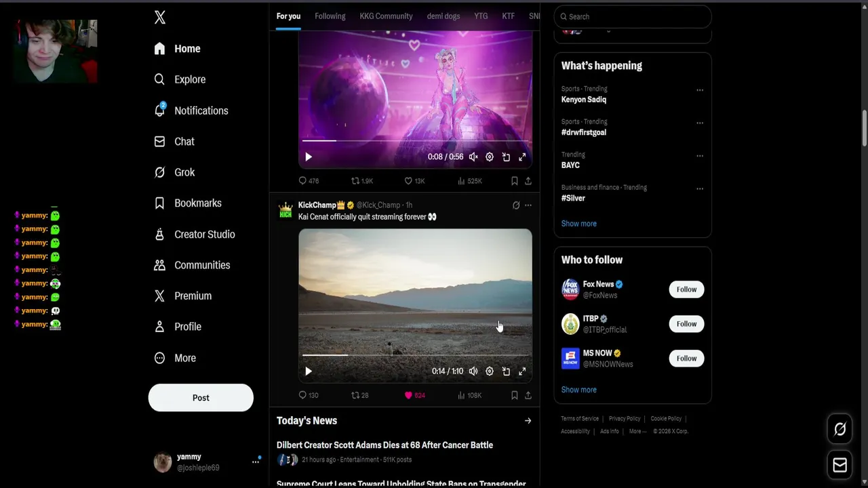View KickChamp post analytics 108K

pyautogui.click(x=470, y=395)
